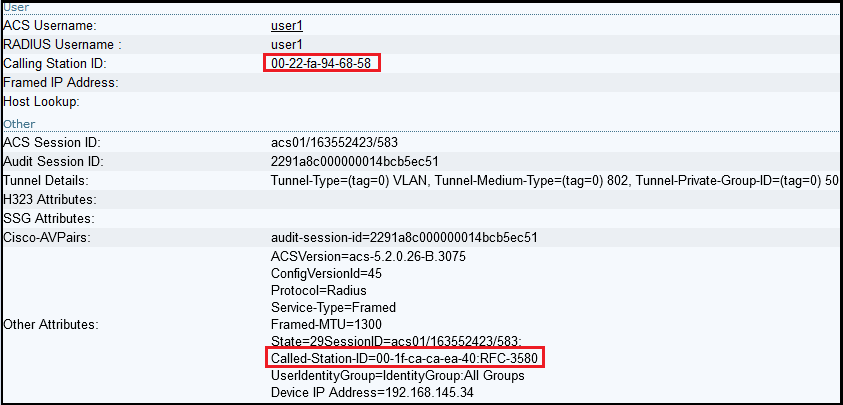Select the Service-Type=Framed line
Screen dimensions: 843x405
pos(333,308)
